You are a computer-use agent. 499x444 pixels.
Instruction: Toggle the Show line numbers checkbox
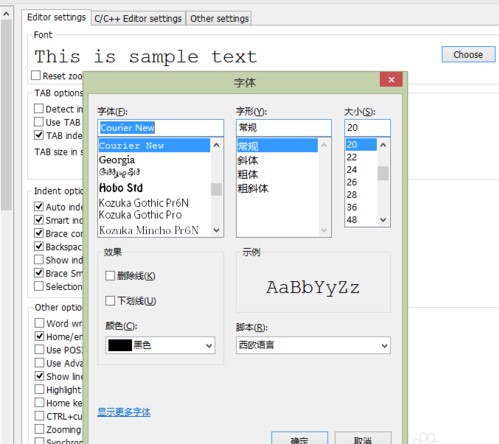pyautogui.click(x=39, y=376)
